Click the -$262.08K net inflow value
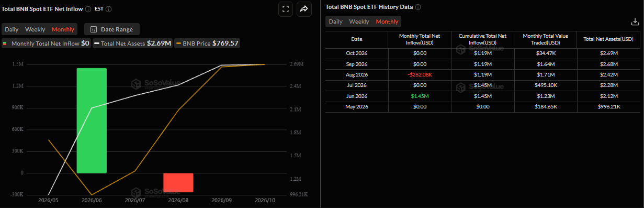The height and width of the screenshot is (208, 644). [x=420, y=75]
